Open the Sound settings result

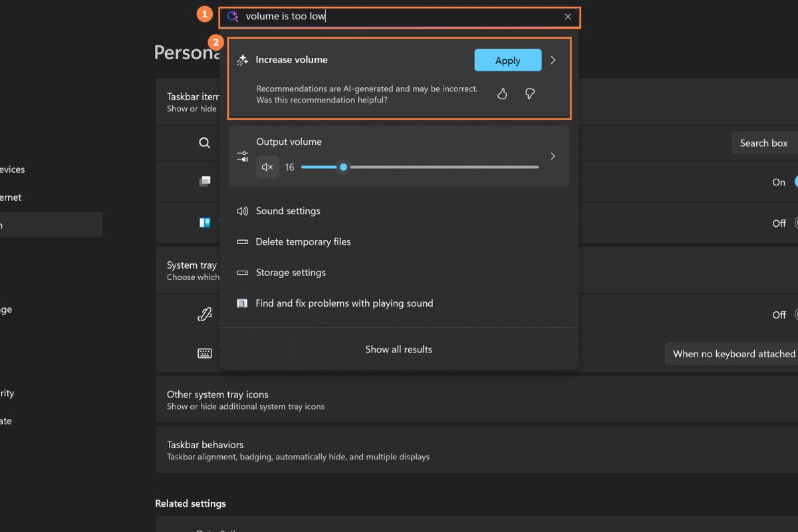tap(399, 211)
